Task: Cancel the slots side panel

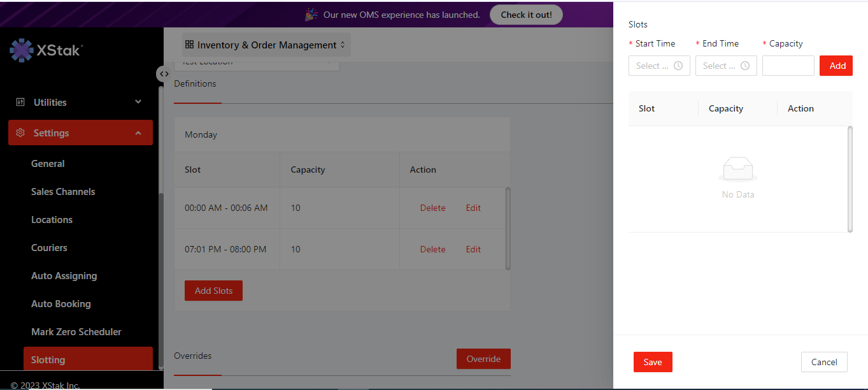Action: tap(823, 362)
